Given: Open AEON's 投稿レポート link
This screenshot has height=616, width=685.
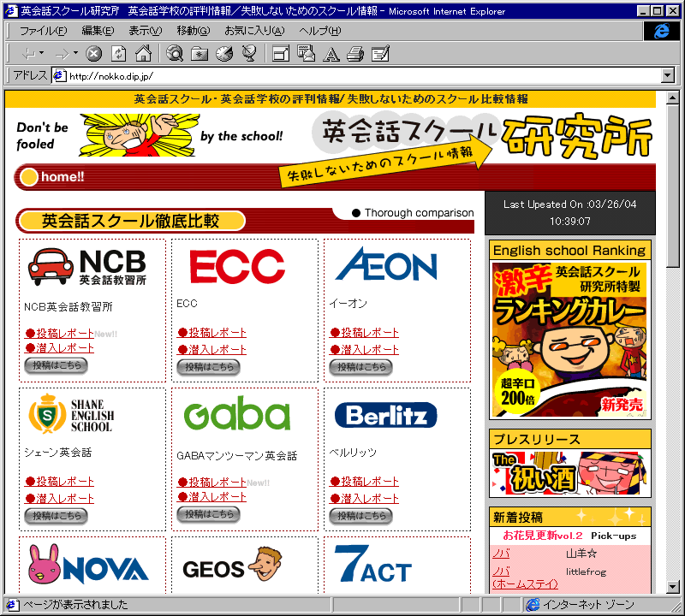Looking at the screenshot, I should point(365,333).
